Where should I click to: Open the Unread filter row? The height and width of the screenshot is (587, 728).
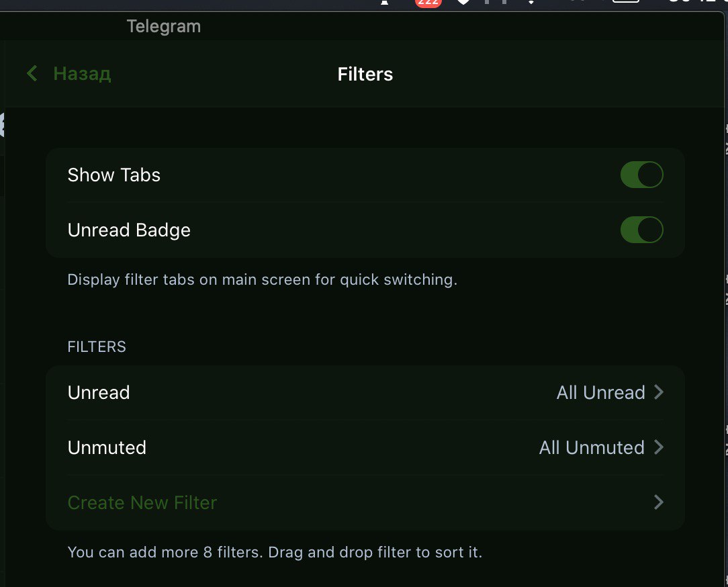coord(365,392)
